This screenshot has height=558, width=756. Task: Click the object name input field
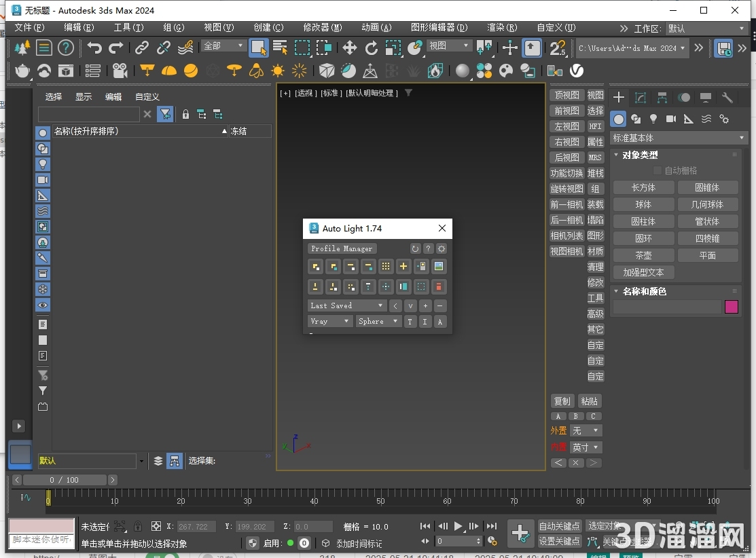(x=667, y=307)
